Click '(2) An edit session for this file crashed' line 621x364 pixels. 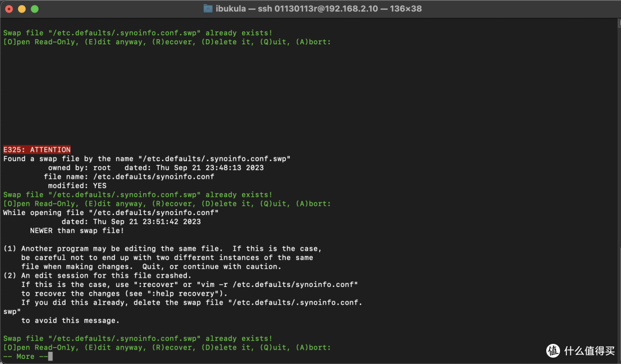(x=97, y=275)
